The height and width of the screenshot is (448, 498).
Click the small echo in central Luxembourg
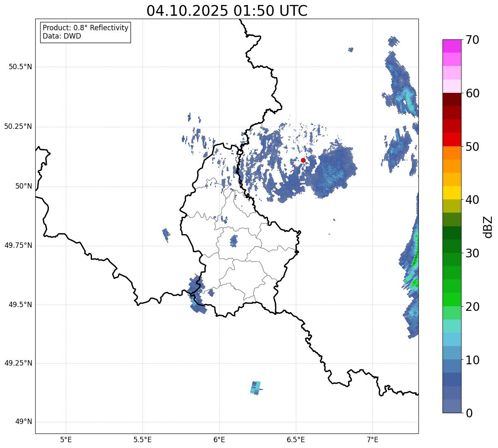click(234, 241)
